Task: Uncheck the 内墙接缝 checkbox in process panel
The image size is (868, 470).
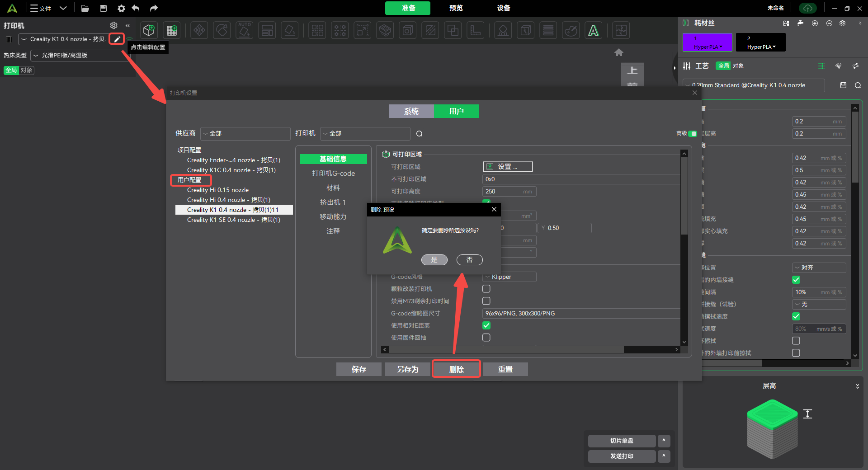Action: [x=796, y=280]
